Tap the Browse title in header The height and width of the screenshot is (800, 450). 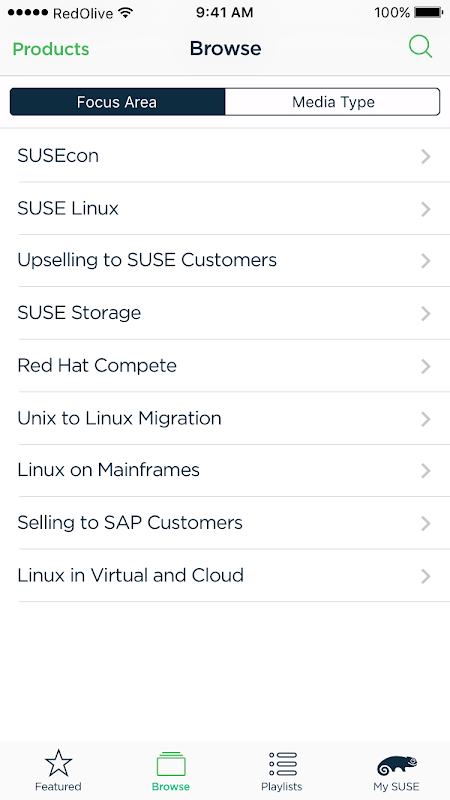pos(226,48)
